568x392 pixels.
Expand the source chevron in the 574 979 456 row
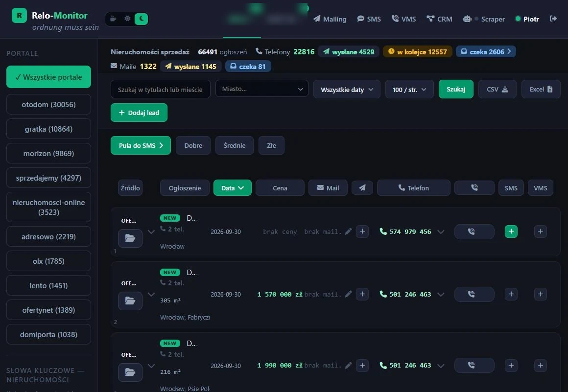coord(151,231)
